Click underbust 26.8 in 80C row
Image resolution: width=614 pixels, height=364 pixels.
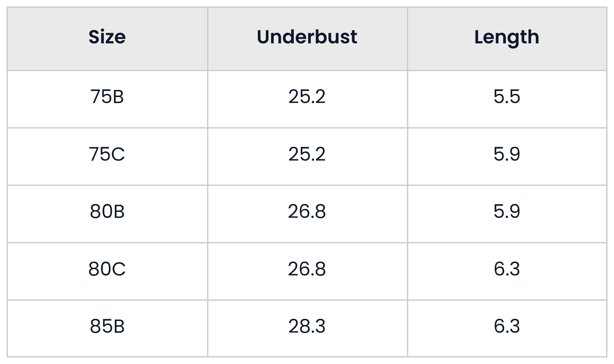(x=307, y=269)
